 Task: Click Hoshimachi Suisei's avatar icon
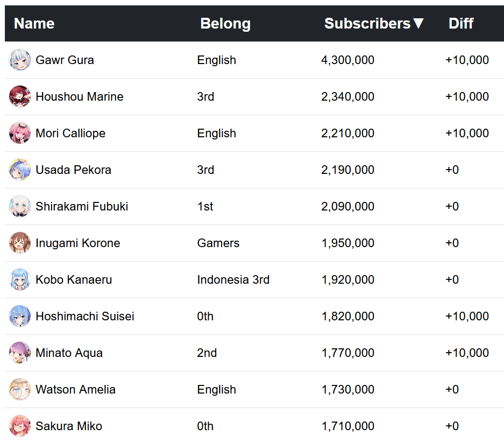point(20,316)
